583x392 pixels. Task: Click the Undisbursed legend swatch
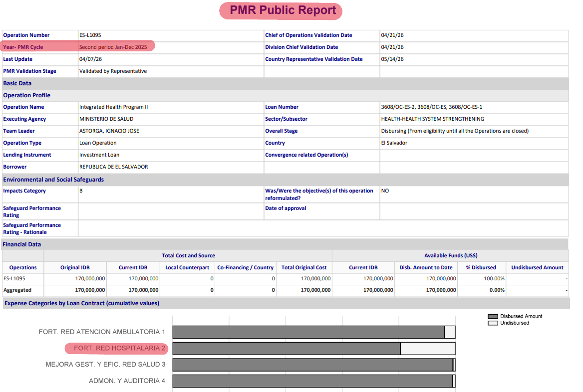click(493, 323)
